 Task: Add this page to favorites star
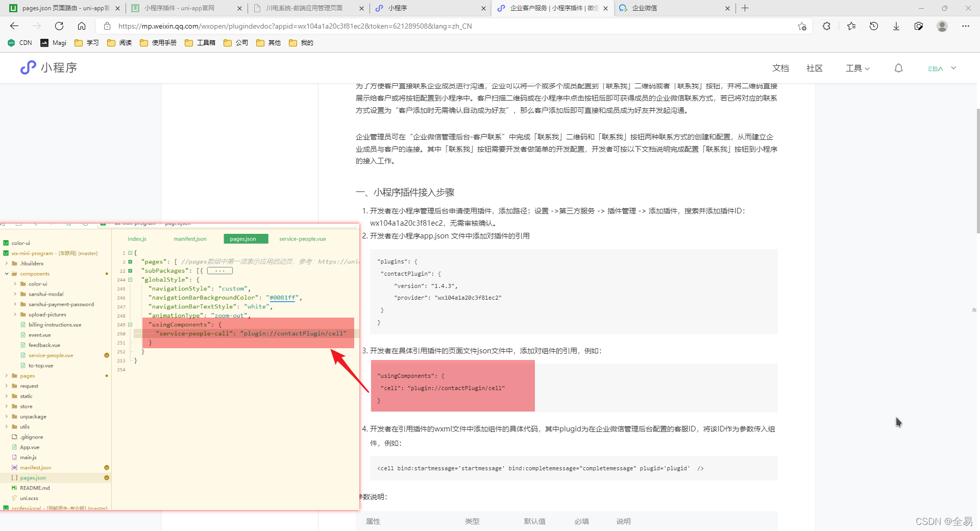pyautogui.click(x=802, y=26)
